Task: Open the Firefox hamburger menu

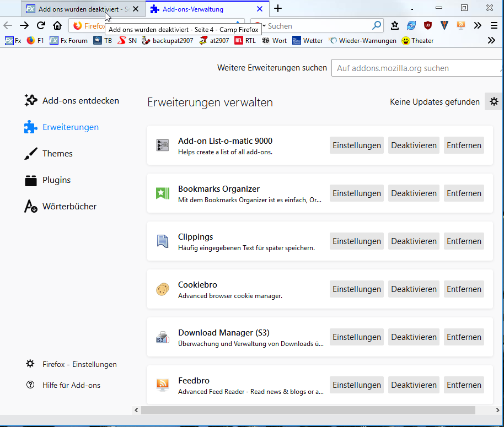Action: (x=494, y=25)
